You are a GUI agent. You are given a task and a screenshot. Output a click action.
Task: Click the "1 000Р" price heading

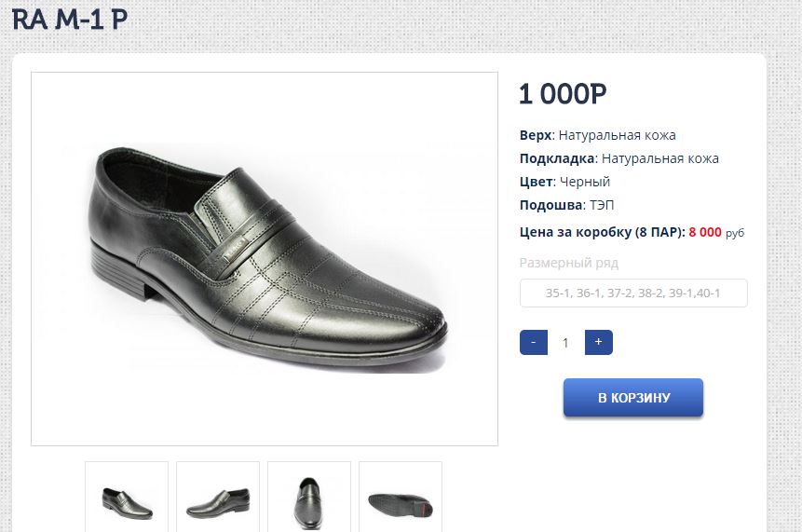563,94
